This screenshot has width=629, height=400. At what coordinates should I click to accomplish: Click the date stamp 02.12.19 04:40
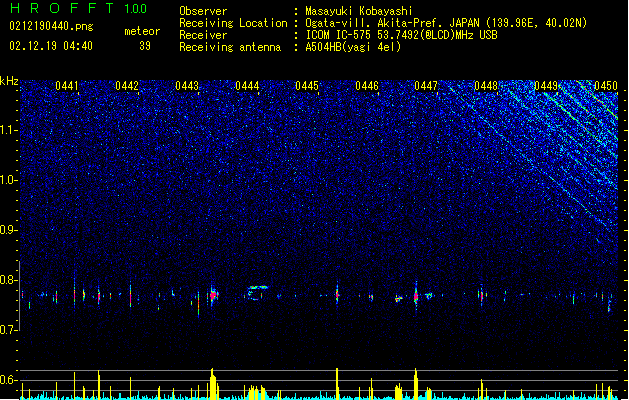click(51, 46)
